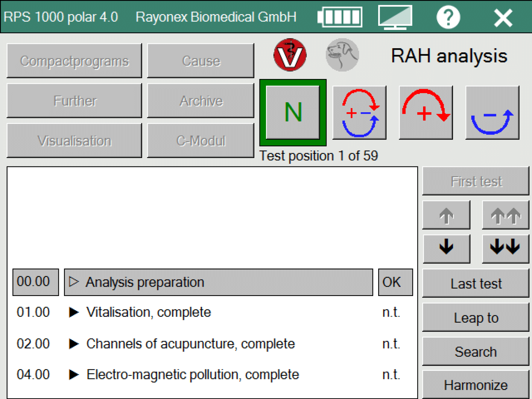532x399 pixels.
Task: Toggle the grey dog head icon
Action: coord(342,55)
